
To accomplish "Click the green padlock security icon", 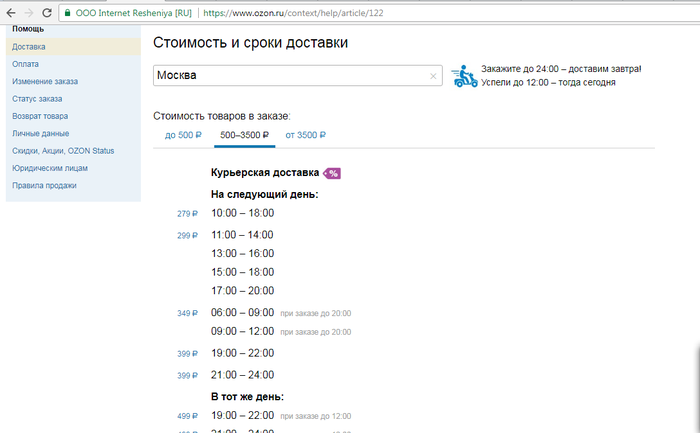I will pos(67,13).
